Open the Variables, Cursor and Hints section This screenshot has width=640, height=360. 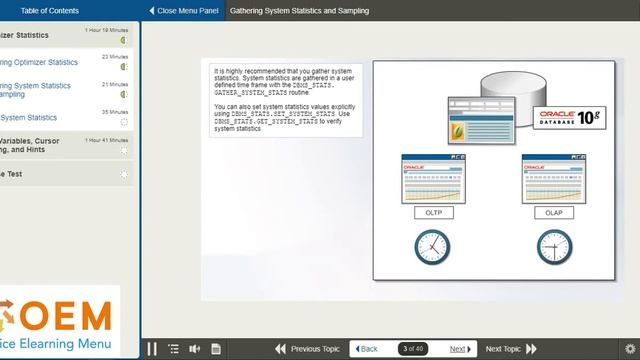click(x=67, y=145)
